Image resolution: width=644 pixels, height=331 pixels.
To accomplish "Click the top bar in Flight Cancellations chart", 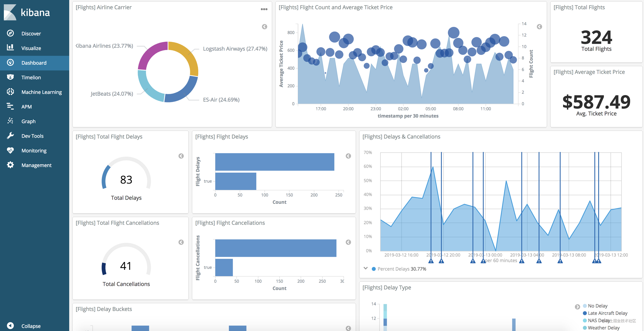I will [276, 248].
